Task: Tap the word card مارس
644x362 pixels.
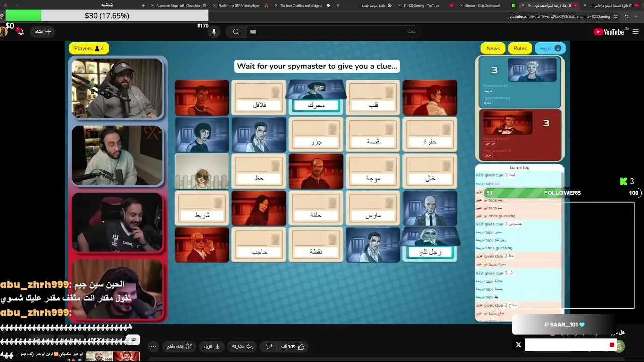Action: [x=373, y=208]
